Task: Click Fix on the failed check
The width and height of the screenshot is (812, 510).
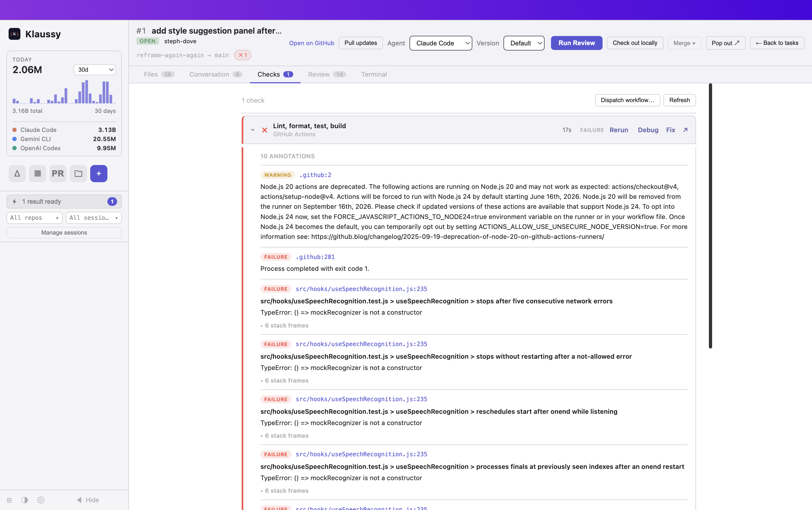Action: [x=670, y=130]
